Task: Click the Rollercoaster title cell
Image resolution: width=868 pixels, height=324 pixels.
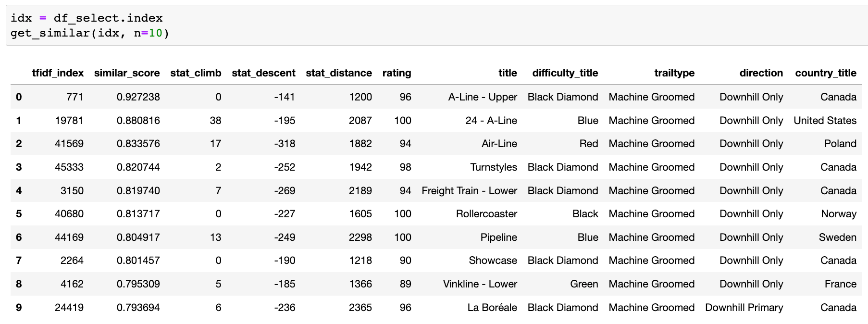Action: point(486,214)
